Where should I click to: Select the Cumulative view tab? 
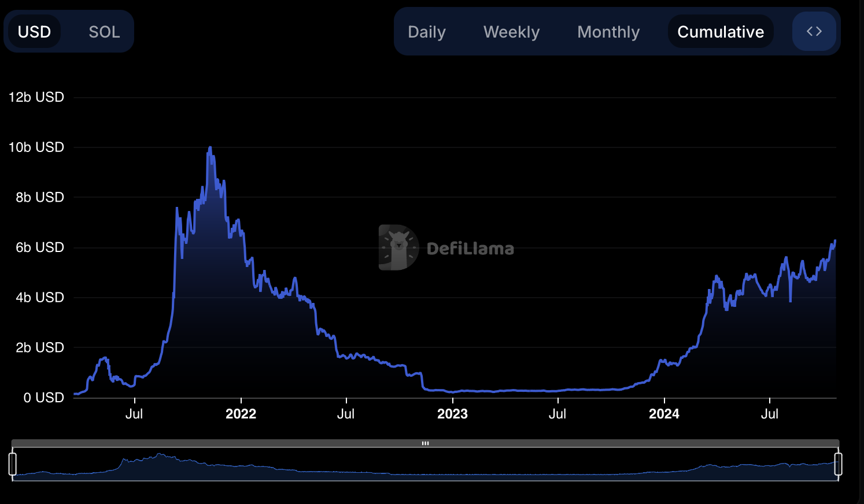coord(721,32)
